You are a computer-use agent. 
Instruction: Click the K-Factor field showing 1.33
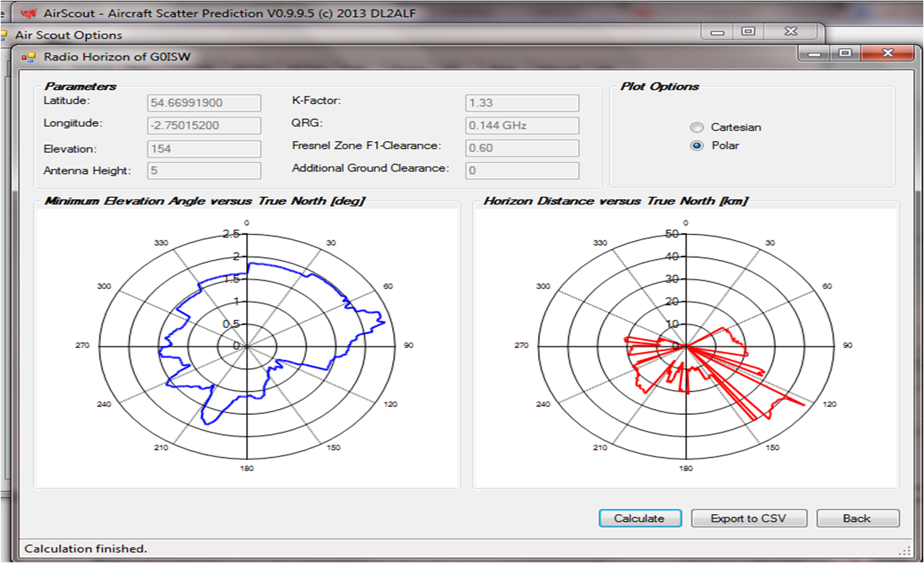[x=522, y=103]
